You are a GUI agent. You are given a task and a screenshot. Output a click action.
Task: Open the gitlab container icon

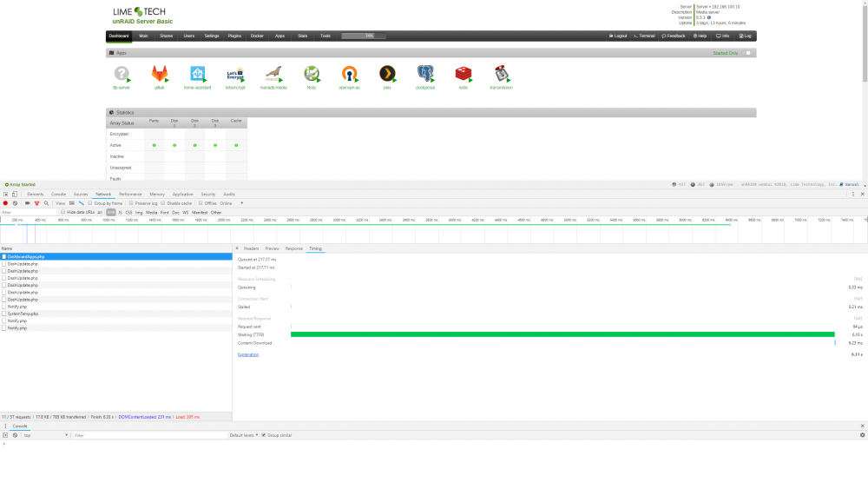click(x=160, y=74)
